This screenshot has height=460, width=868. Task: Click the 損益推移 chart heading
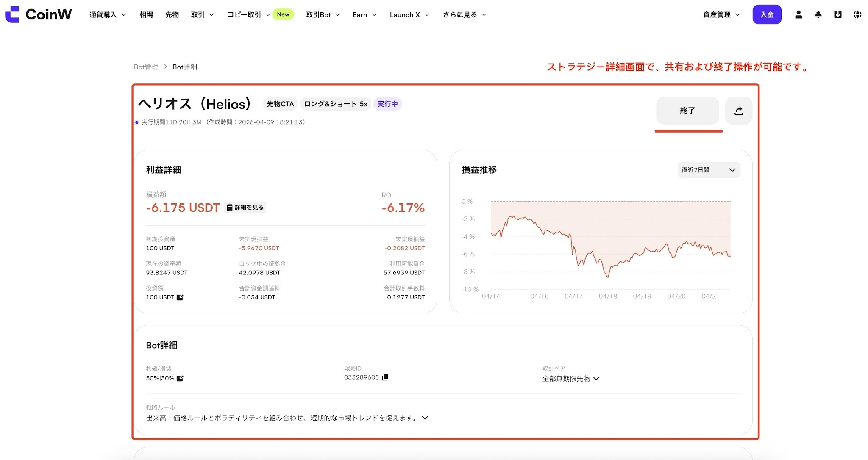[x=479, y=170]
